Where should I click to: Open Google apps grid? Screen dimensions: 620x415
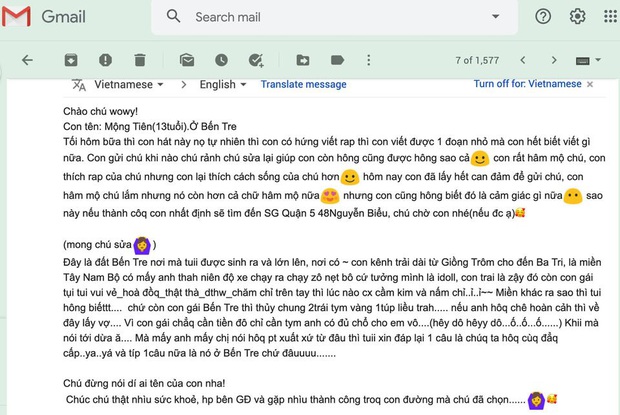tap(611, 16)
